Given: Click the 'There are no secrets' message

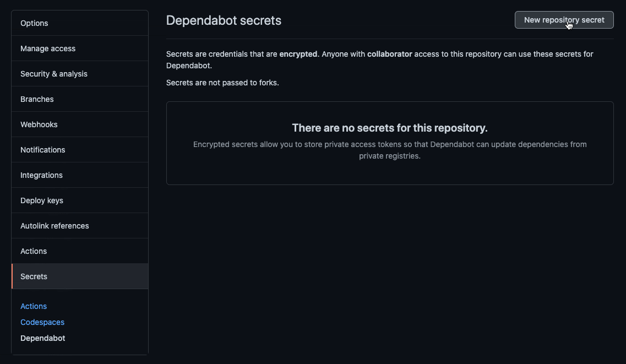Looking at the screenshot, I should click(x=390, y=128).
